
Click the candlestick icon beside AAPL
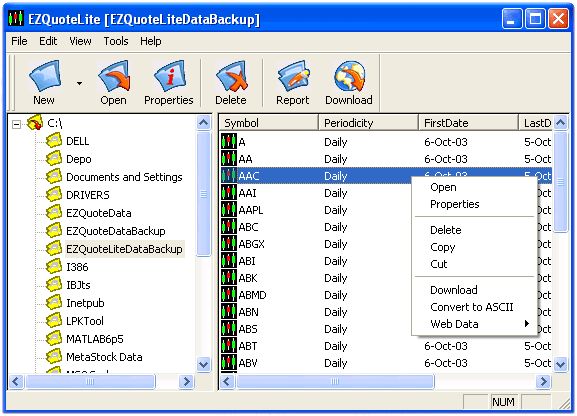(x=229, y=210)
